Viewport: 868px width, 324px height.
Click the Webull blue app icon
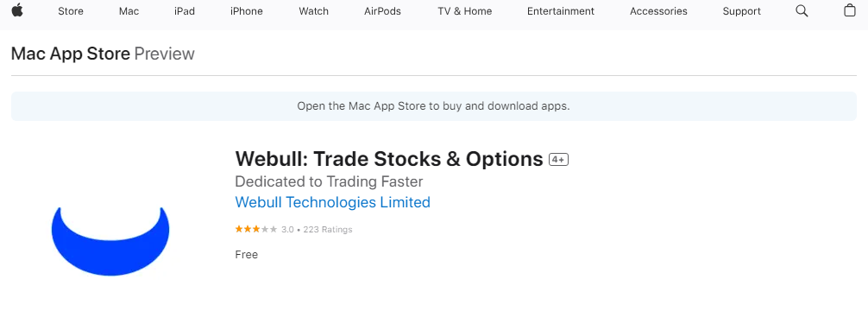[x=110, y=241]
